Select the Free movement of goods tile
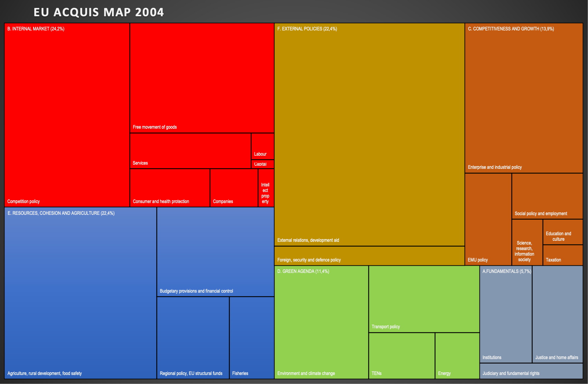The width and height of the screenshot is (588, 384). [x=202, y=78]
